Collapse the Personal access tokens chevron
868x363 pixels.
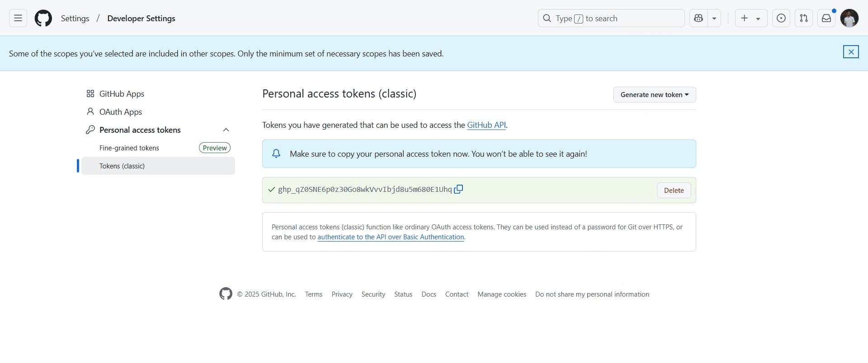[x=226, y=130]
